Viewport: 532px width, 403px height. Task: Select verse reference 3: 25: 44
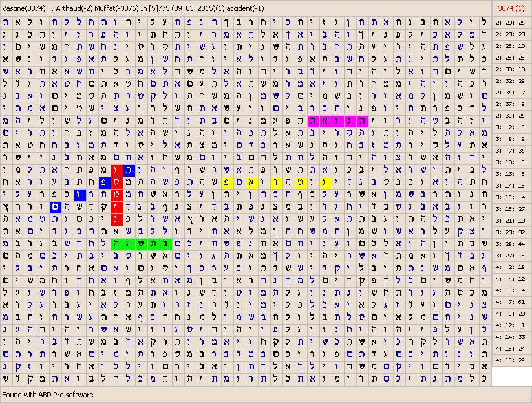(x=511, y=243)
